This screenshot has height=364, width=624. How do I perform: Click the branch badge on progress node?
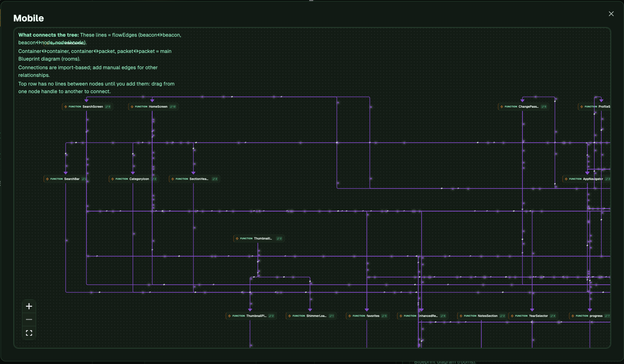(607, 316)
